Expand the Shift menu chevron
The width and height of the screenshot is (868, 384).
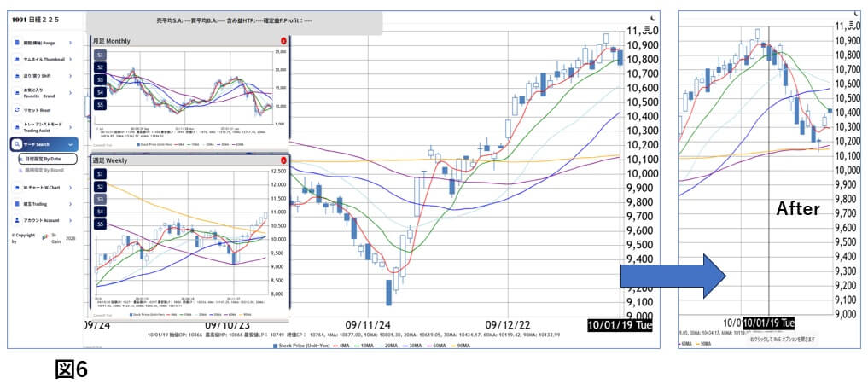point(70,76)
